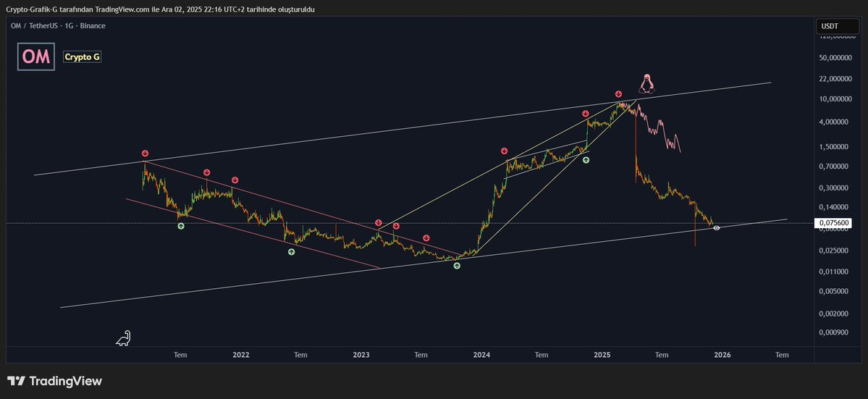Click the Crypto G label

pos(83,57)
